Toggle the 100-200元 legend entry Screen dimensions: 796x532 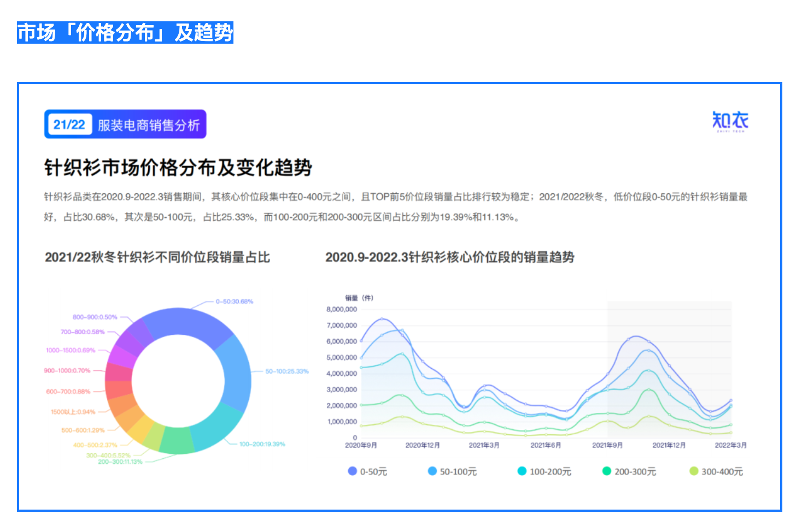[x=545, y=471]
